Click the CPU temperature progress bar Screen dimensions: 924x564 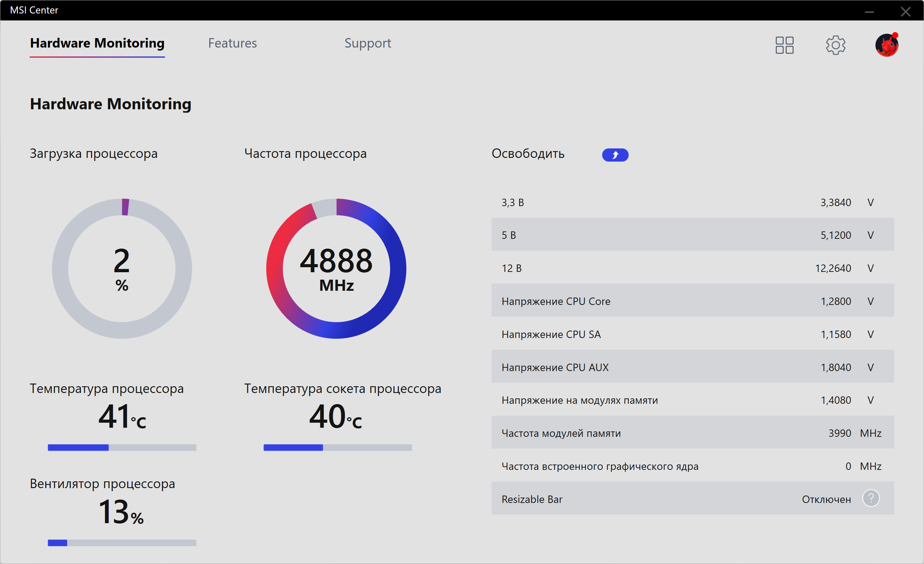click(x=122, y=447)
